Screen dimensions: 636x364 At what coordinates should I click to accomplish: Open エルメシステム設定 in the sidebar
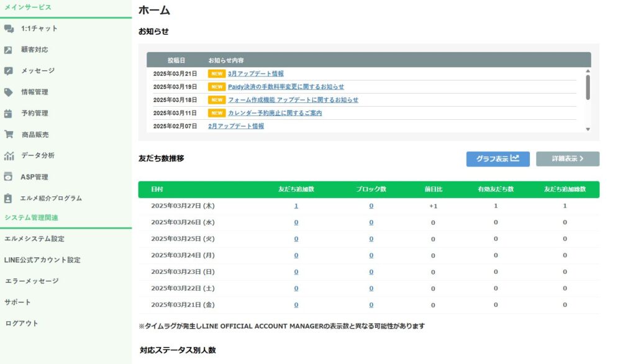click(x=34, y=239)
